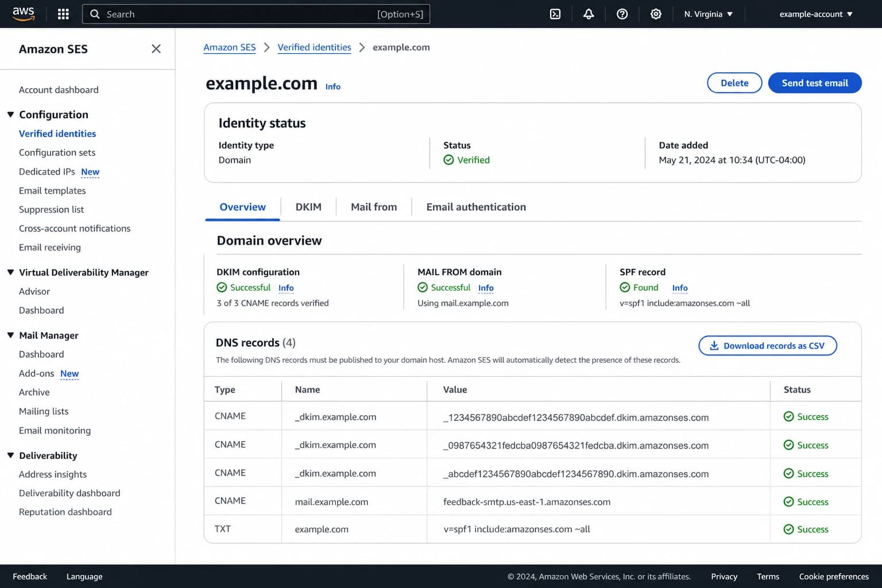The image size is (882, 588).
Task: Open Email monitoring
Action: pos(55,431)
